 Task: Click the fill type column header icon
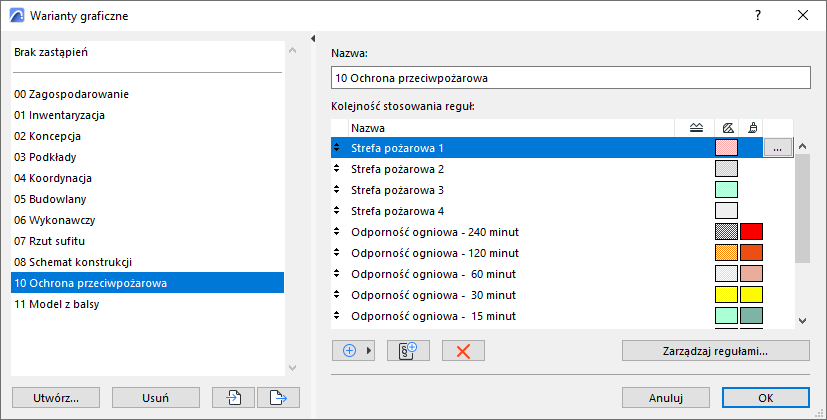coord(727,128)
